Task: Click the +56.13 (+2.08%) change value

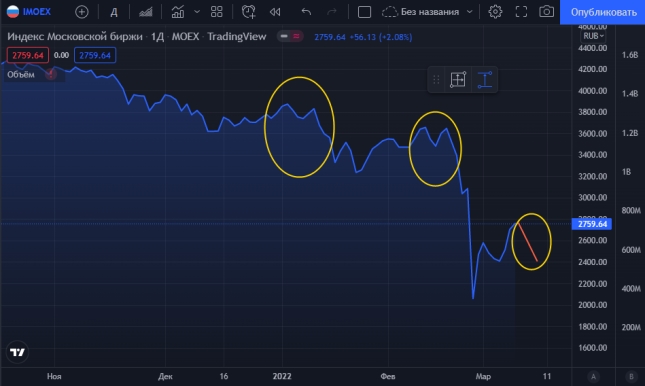Action: [381, 37]
